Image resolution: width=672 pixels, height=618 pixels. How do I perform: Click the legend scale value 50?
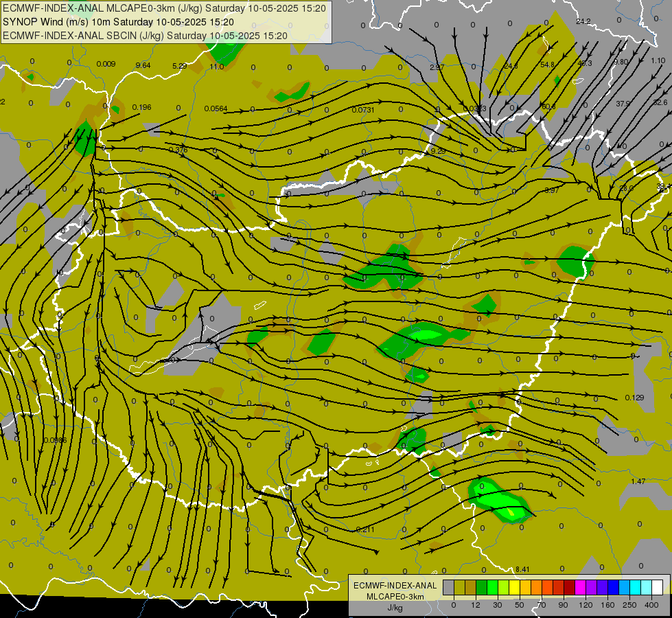click(x=520, y=605)
